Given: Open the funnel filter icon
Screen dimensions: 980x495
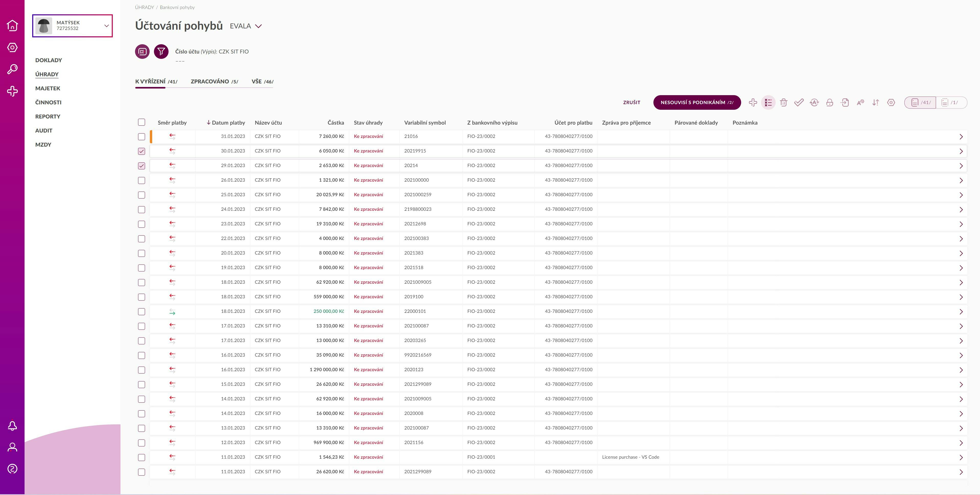Looking at the screenshot, I should (x=161, y=51).
